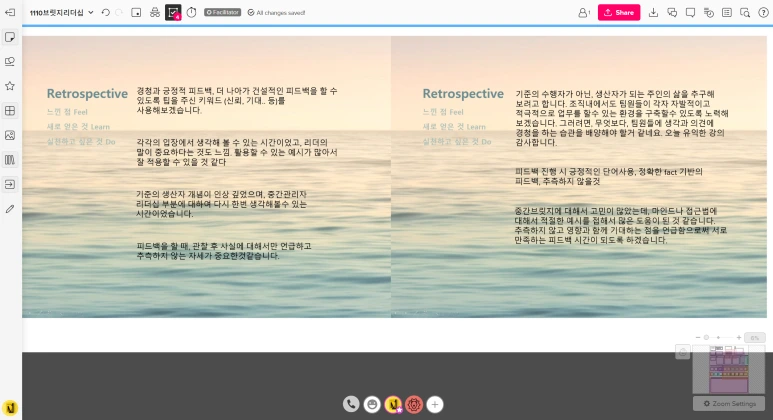This screenshot has width=773, height=420.
Task: Select the draw pencil tool in sidebar
Action: (10, 209)
